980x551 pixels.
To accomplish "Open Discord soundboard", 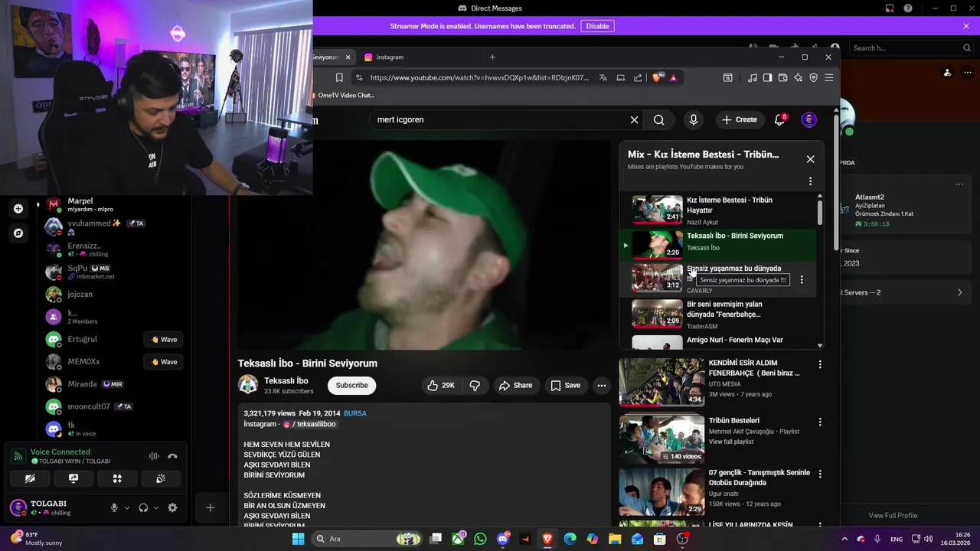I will [x=161, y=478].
